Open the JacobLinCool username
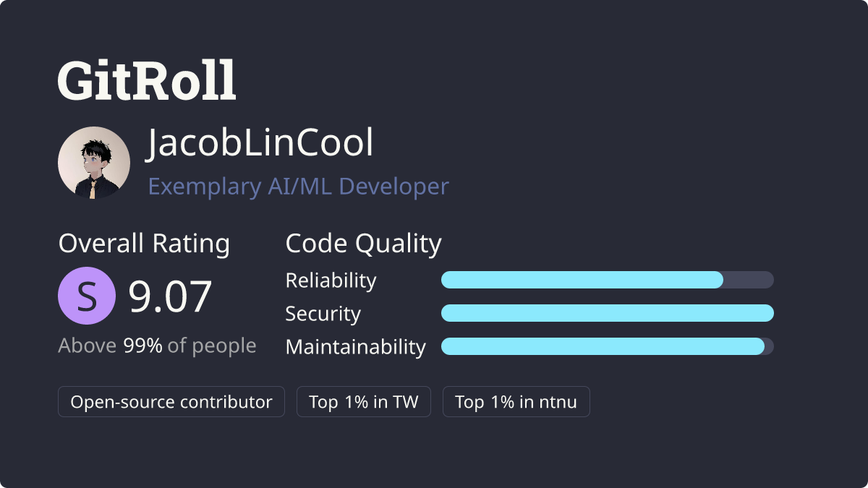 (x=260, y=143)
